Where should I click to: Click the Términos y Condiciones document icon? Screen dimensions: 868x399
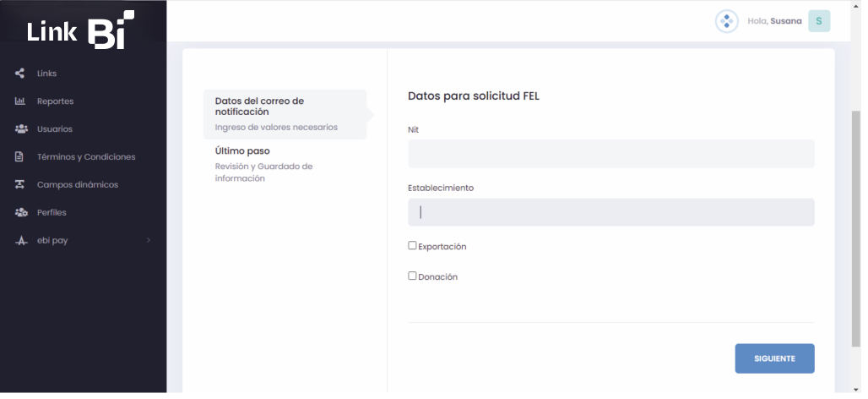coord(19,157)
